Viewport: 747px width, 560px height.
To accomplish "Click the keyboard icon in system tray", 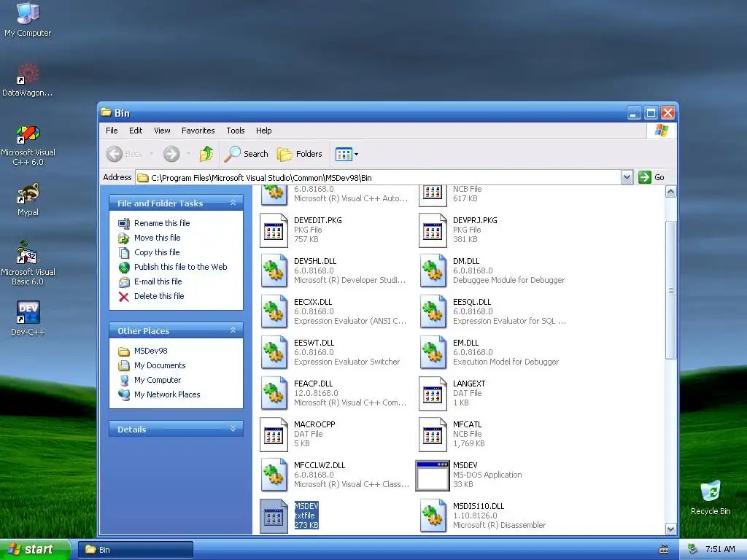I will coord(663,550).
